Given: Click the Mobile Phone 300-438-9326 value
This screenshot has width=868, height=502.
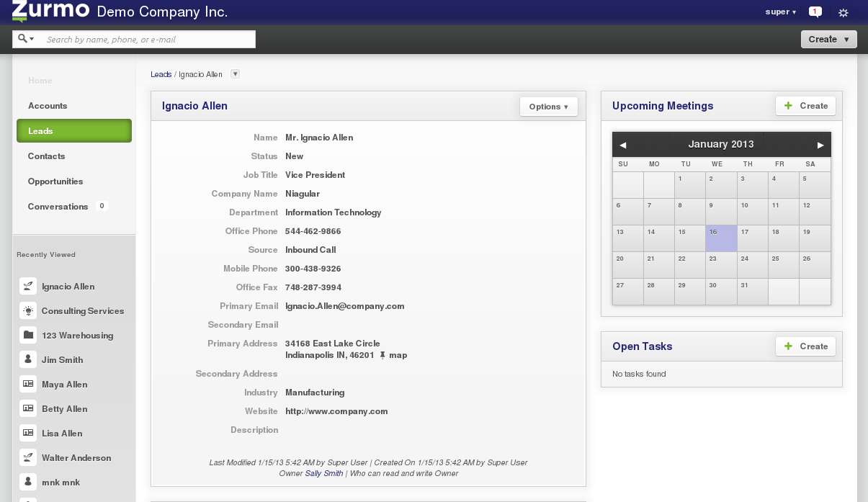Looking at the screenshot, I should point(313,269).
